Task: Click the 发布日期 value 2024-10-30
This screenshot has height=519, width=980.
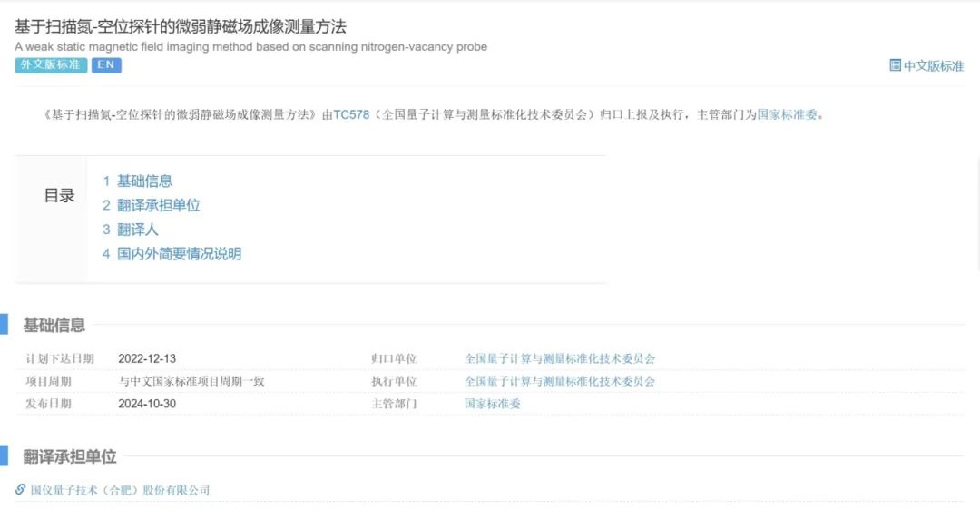Action: coord(147,404)
